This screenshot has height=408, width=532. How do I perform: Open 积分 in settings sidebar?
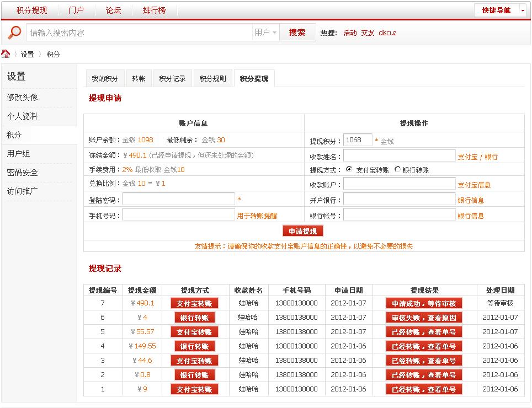(14, 135)
